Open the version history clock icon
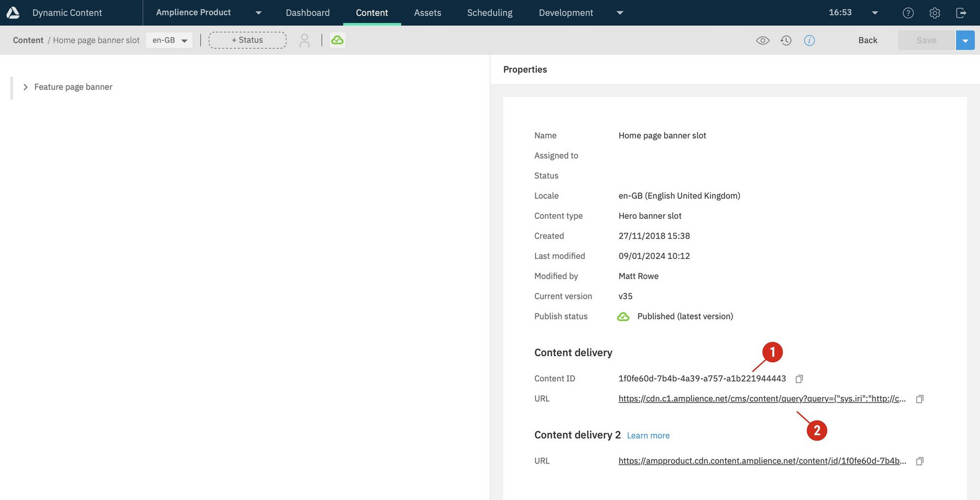The image size is (980, 500). click(x=786, y=40)
